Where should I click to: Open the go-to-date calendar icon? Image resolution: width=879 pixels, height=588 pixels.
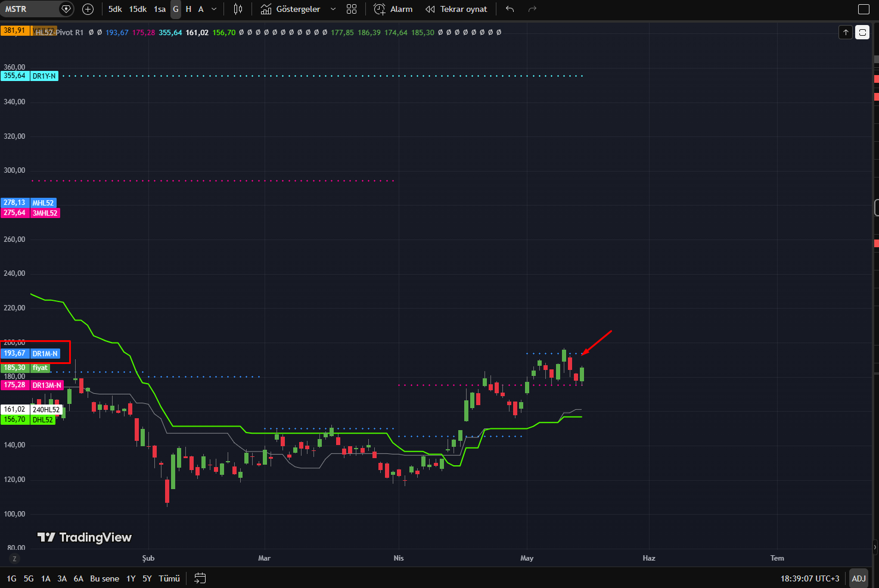[200, 578]
